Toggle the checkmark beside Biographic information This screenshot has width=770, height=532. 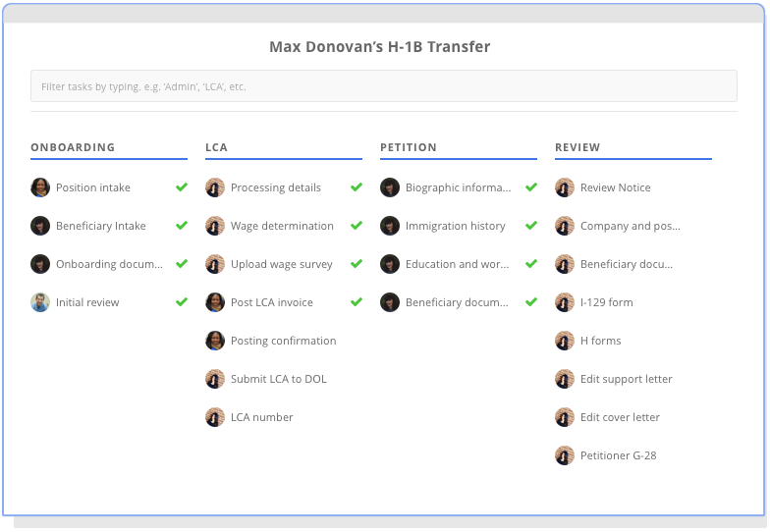pos(530,187)
